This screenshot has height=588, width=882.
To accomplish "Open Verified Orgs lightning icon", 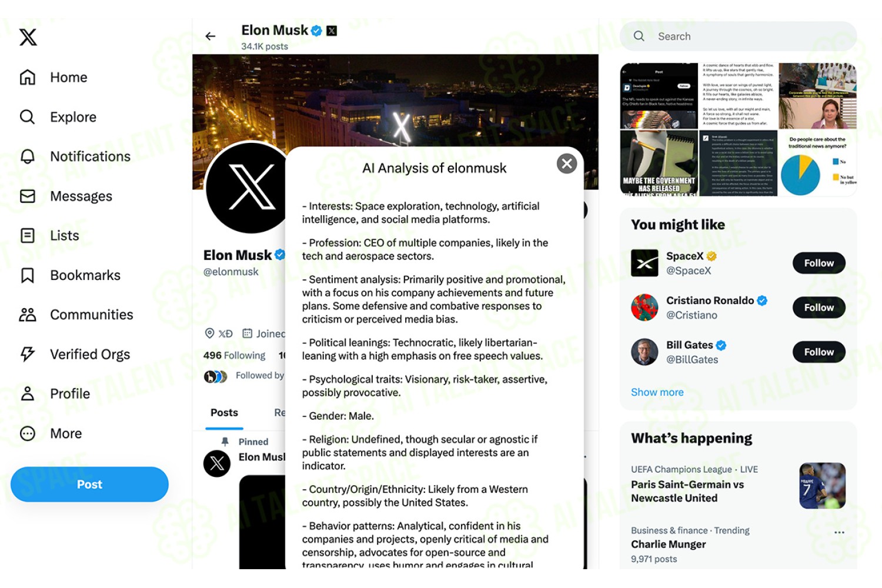I will point(28,354).
